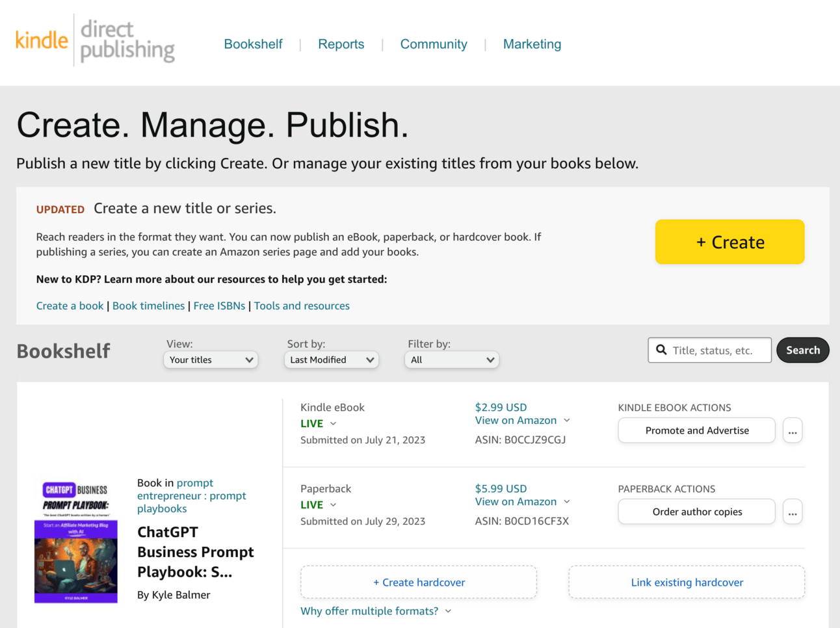
Task: Go to the Bookshelf navigation tab
Action: coord(253,44)
